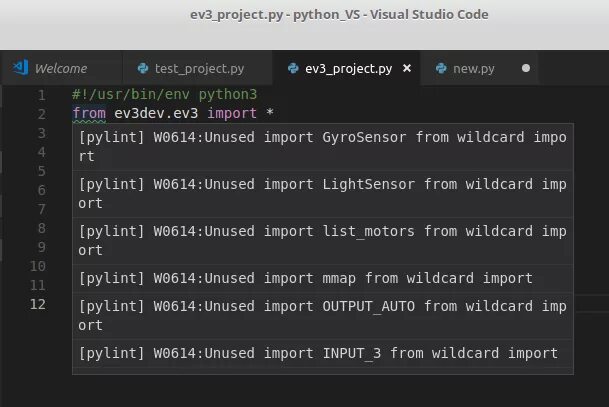This screenshot has height=407, width=609.
Task: Click the 'import' keyword on line 2
Action: pos(232,113)
